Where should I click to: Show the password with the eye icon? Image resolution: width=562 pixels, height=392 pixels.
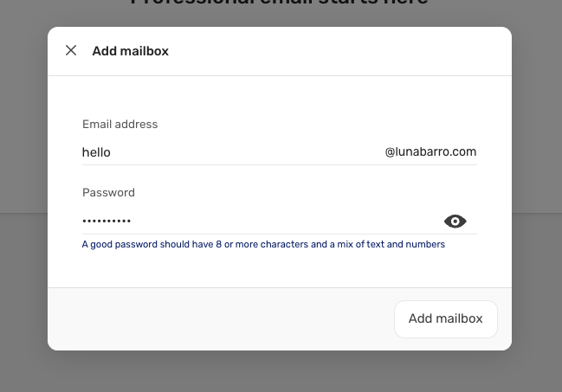pyautogui.click(x=455, y=222)
